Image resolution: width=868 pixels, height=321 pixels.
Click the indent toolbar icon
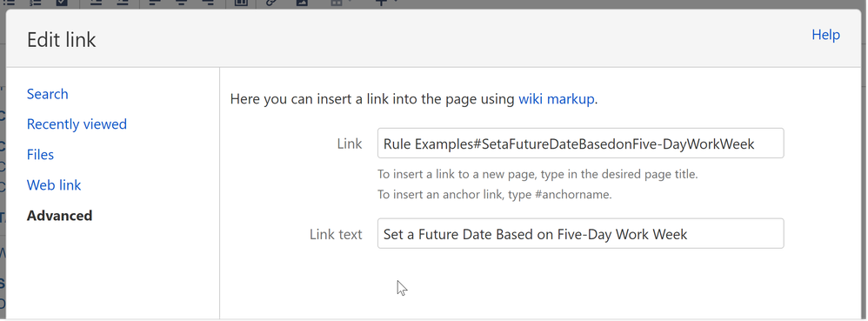coord(123,3)
